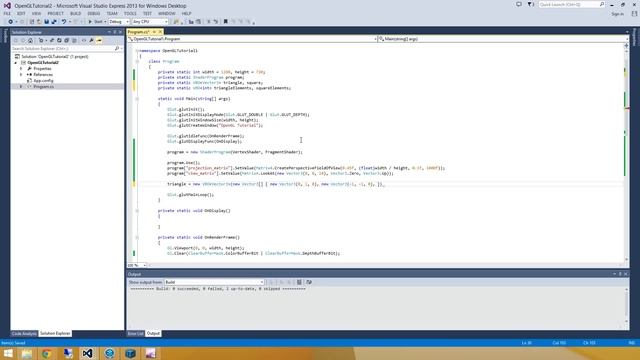Image resolution: width=640 pixels, height=360 pixels.
Task: Click the Toggle Bookmark toolbar icon
Action: pos(225,22)
